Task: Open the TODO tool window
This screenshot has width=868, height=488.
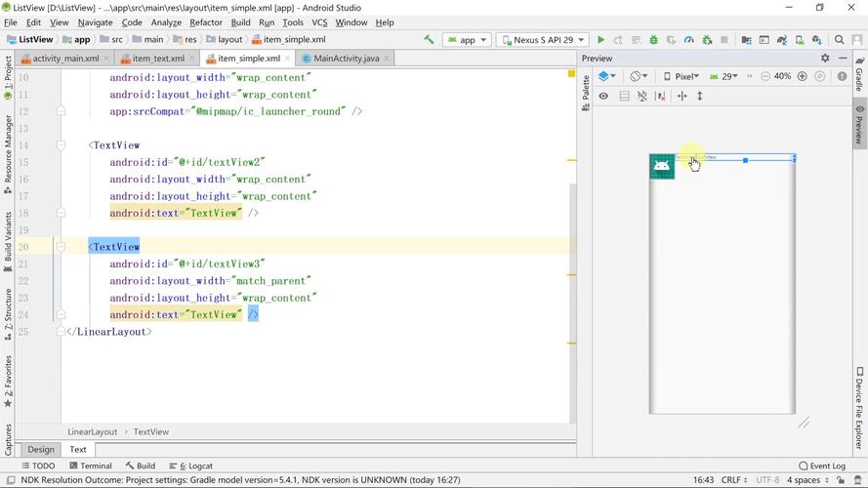Action: 38,466
